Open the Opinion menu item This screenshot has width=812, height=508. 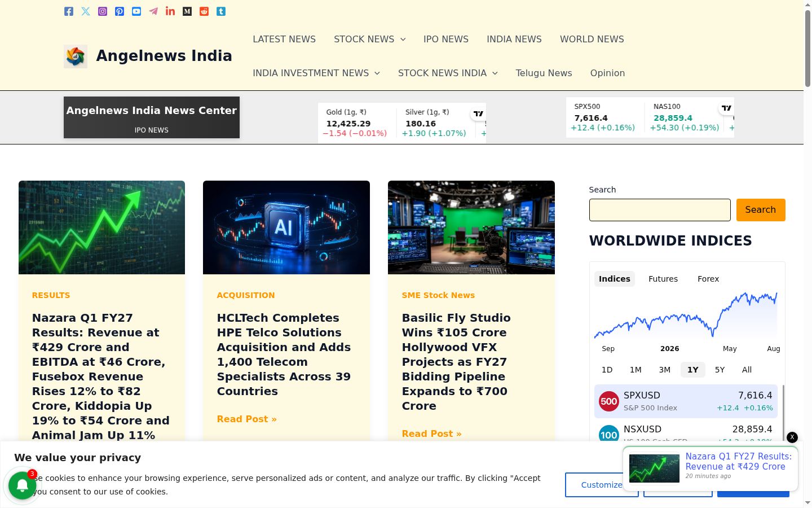(607, 73)
